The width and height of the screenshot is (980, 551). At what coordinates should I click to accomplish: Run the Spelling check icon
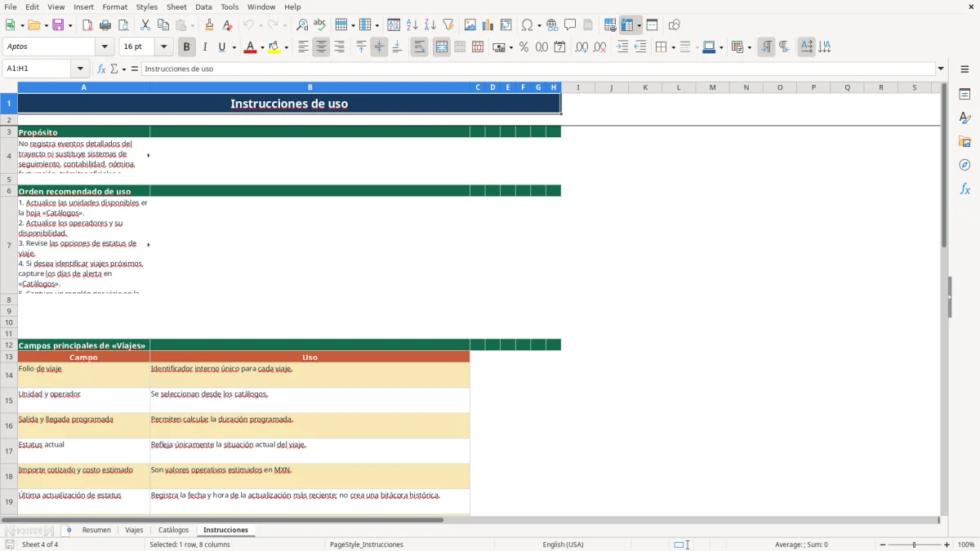(320, 25)
